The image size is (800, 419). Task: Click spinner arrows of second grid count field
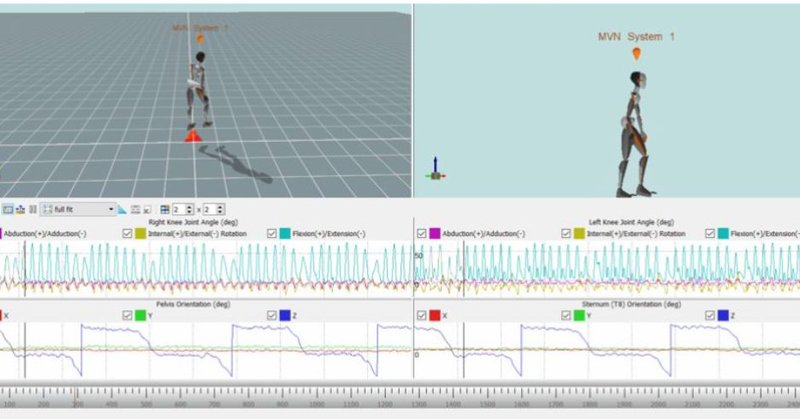pyautogui.click(x=220, y=209)
